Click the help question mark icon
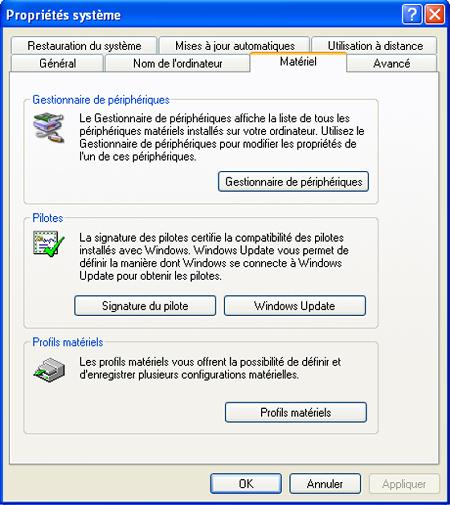This screenshot has width=450, height=505. coord(412,14)
